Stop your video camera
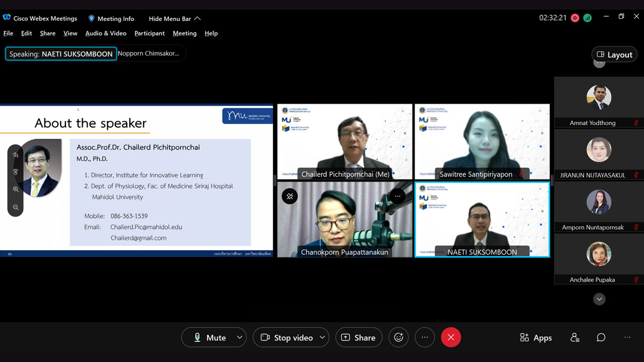Screen dimensions: 644x362 pyautogui.click(x=287, y=337)
